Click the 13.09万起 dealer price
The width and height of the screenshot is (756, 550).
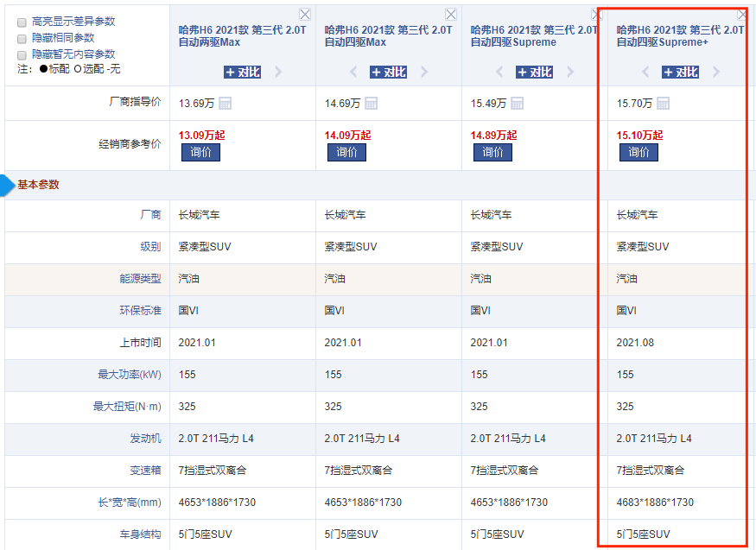click(201, 136)
